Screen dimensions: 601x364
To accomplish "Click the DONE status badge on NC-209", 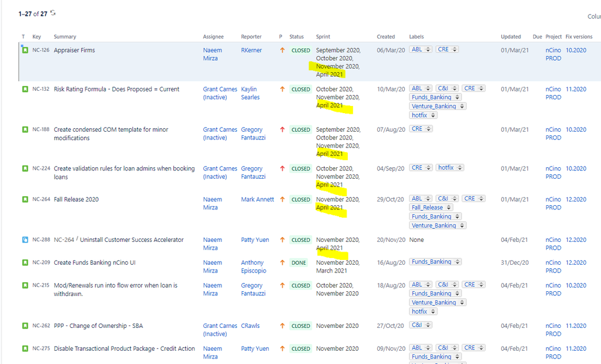I will 298,263.
